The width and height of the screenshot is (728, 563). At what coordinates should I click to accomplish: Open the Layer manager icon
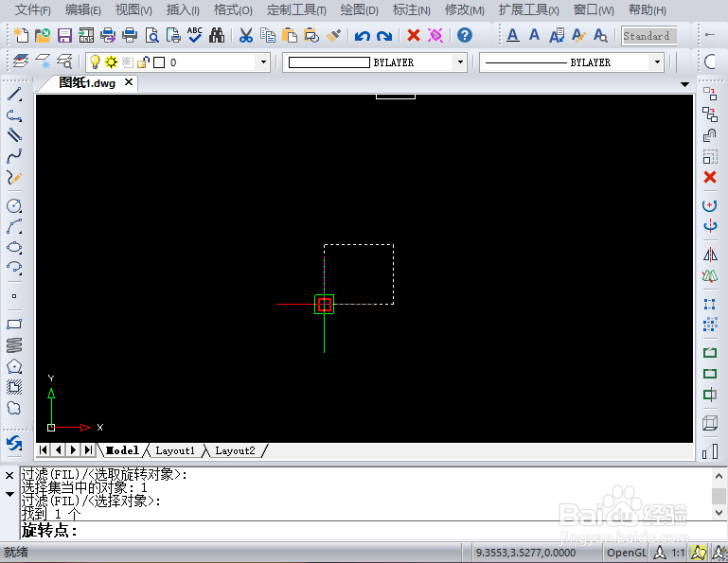click(x=21, y=62)
